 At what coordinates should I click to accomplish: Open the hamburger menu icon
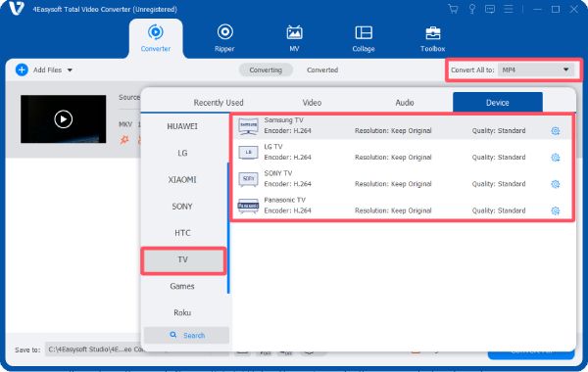509,9
